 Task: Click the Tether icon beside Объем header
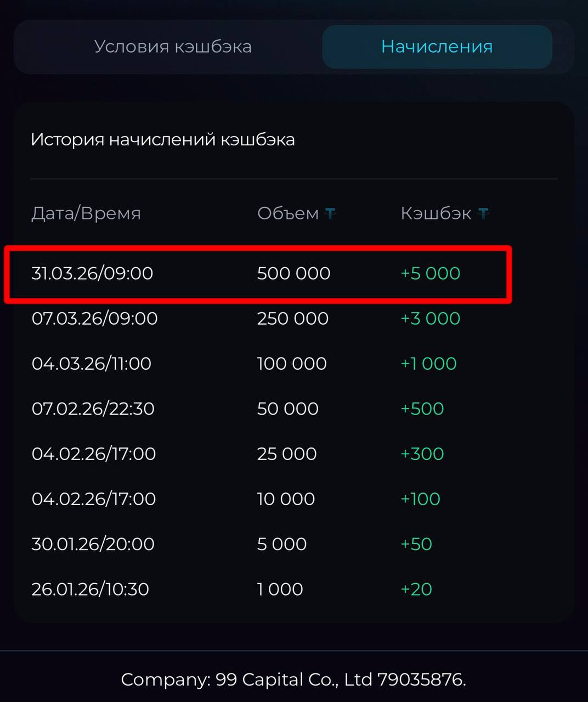coord(330,213)
